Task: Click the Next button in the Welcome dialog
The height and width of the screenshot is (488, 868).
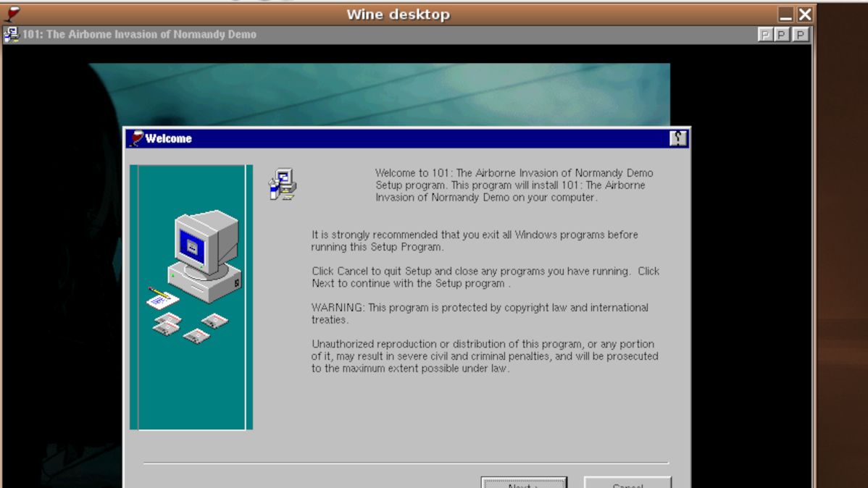Action: tap(524, 482)
